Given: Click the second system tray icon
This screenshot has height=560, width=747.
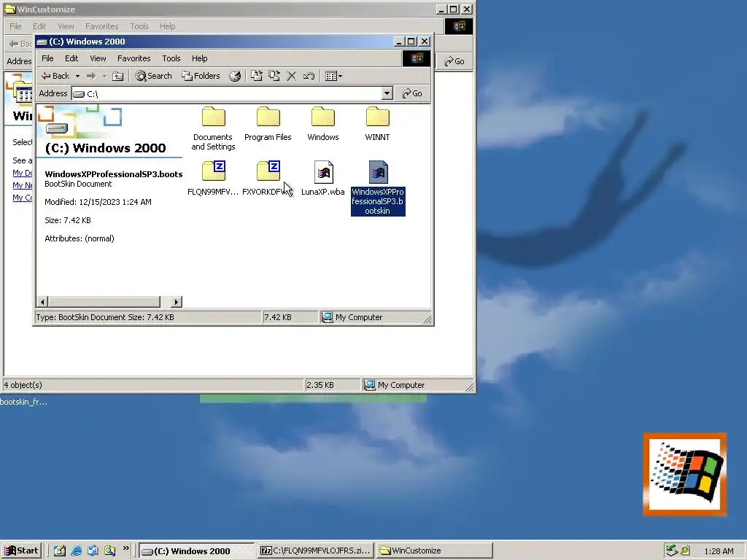Looking at the screenshot, I should pyautogui.click(x=685, y=551).
